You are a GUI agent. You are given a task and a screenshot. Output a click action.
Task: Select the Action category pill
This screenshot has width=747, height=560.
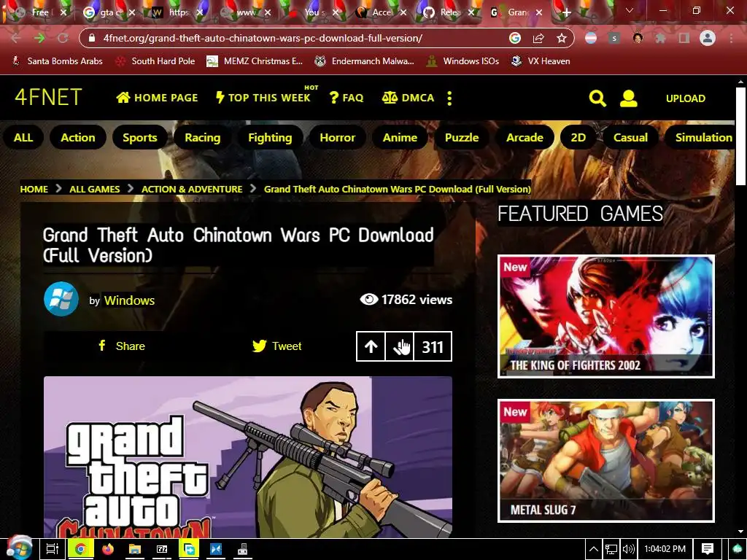77,138
